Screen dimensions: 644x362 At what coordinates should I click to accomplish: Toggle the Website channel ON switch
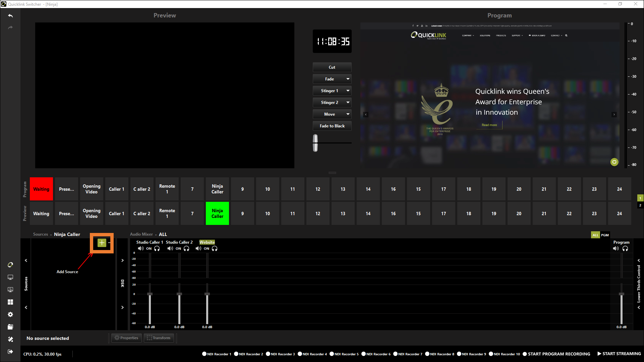207,248
